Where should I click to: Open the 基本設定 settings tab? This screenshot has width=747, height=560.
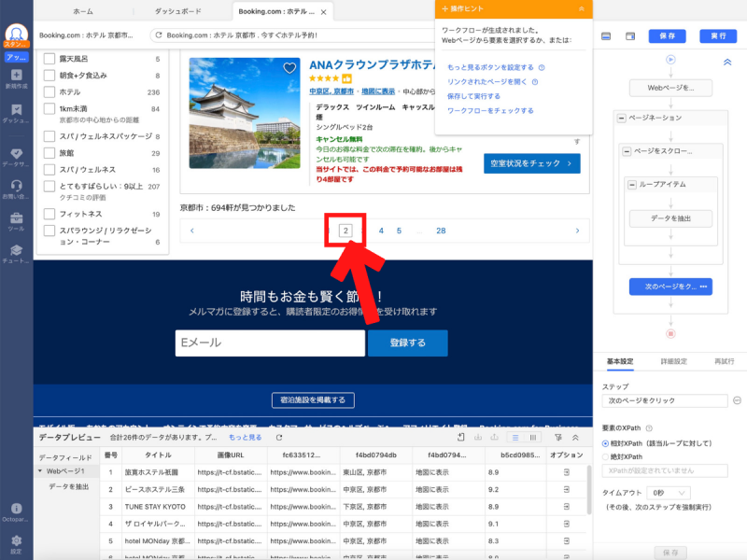(x=620, y=361)
